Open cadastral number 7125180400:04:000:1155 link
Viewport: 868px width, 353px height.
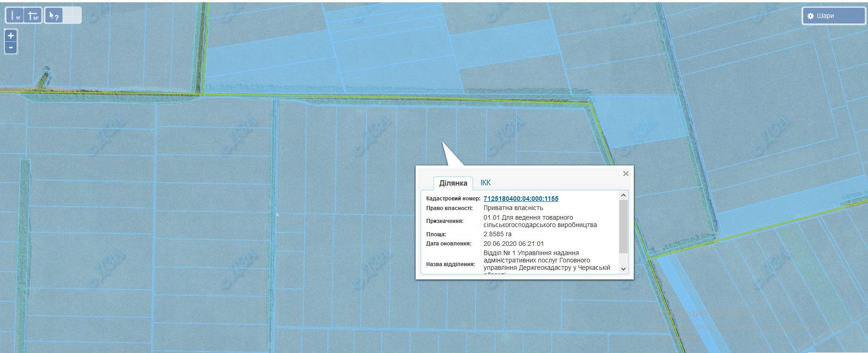click(x=521, y=199)
